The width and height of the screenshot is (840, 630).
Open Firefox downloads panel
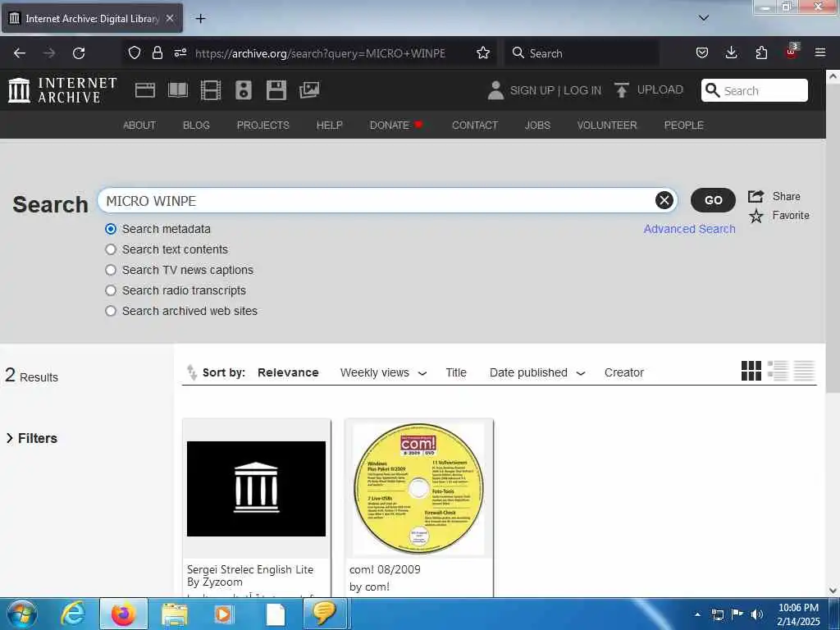731,52
